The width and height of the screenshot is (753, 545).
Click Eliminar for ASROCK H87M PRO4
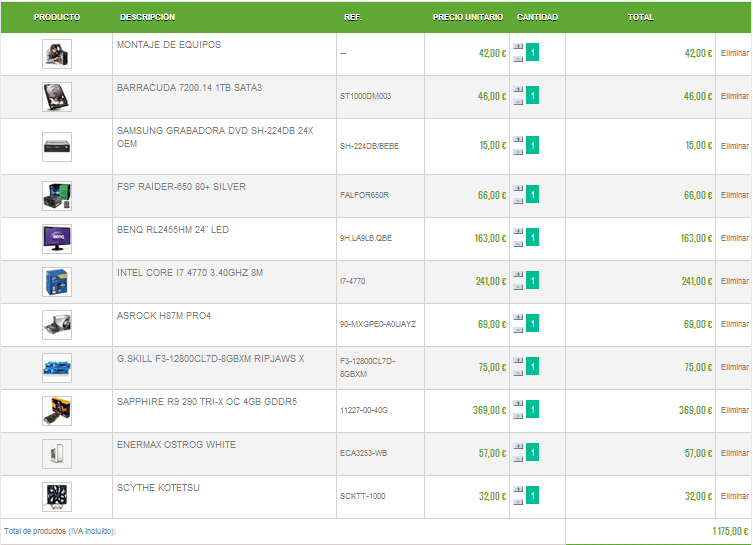click(734, 324)
